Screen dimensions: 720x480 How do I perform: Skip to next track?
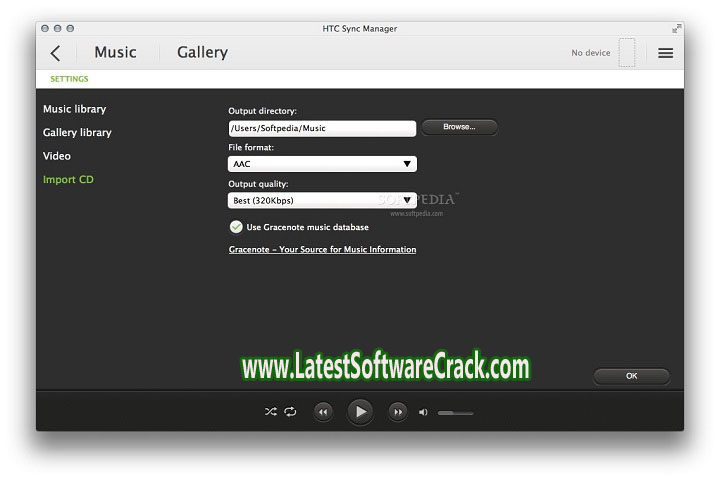[397, 411]
